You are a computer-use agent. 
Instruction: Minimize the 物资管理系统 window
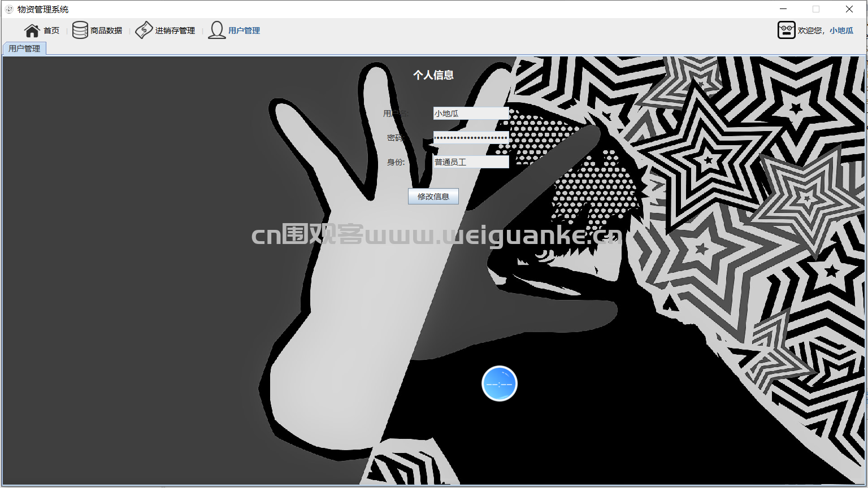click(x=783, y=9)
